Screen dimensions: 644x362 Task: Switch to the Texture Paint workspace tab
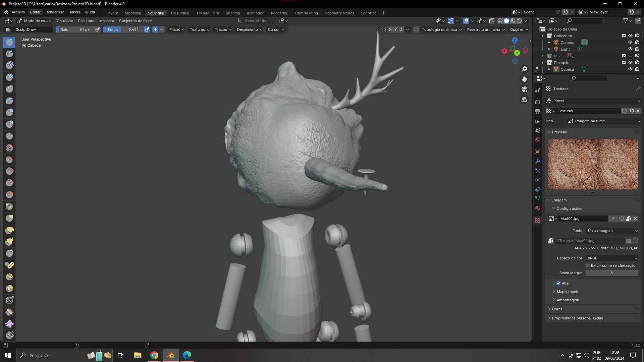[x=207, y=13]
